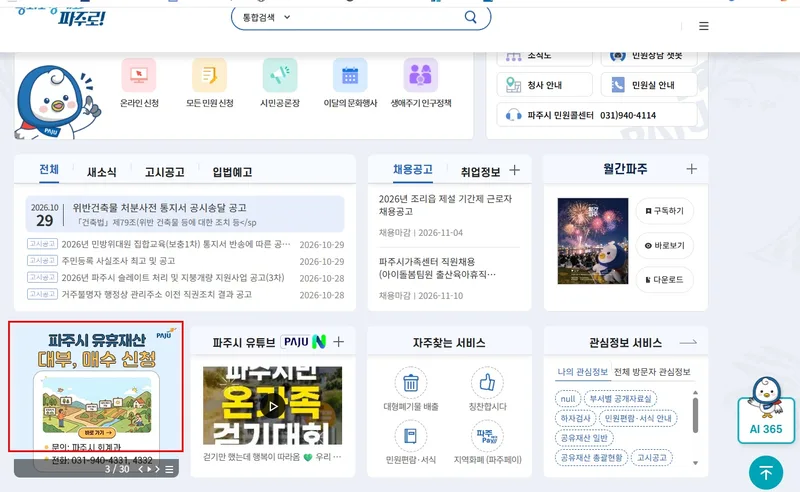Open 주민등록 사실조사 최고 및 공고
The image size is (800, 492).
(118, 261)
